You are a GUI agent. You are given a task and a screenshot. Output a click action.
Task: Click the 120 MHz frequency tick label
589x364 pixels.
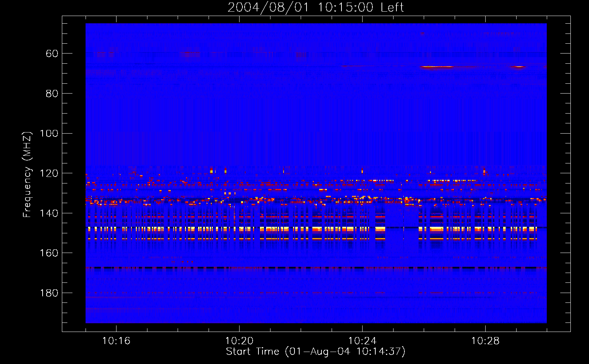pyautogui.click(x=49, y=173)
